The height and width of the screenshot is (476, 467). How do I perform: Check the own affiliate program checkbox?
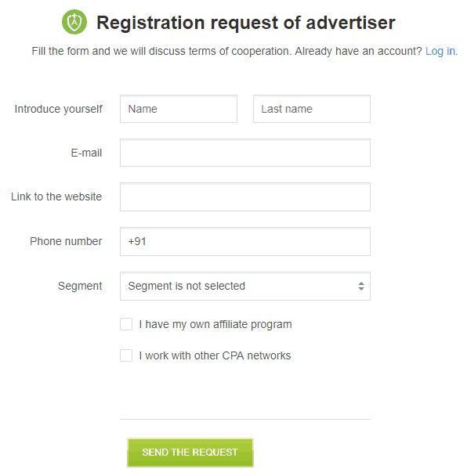[126, 324]
